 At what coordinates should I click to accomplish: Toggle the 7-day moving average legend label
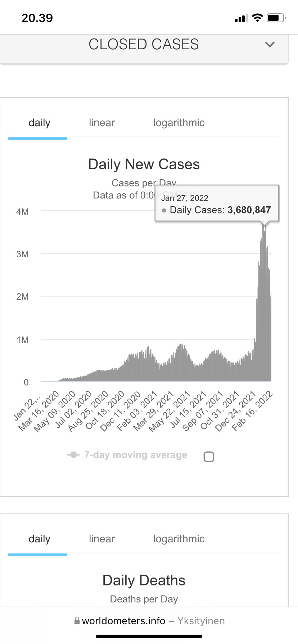[x=135, y=455]
